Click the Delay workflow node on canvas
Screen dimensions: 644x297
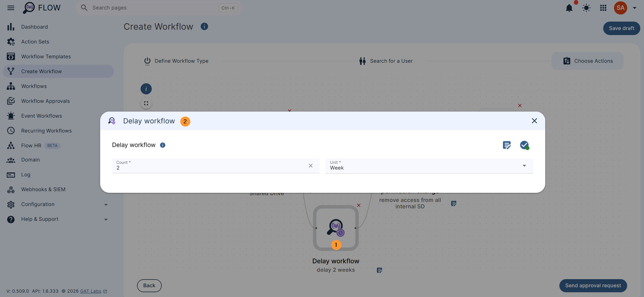(336, 228)
